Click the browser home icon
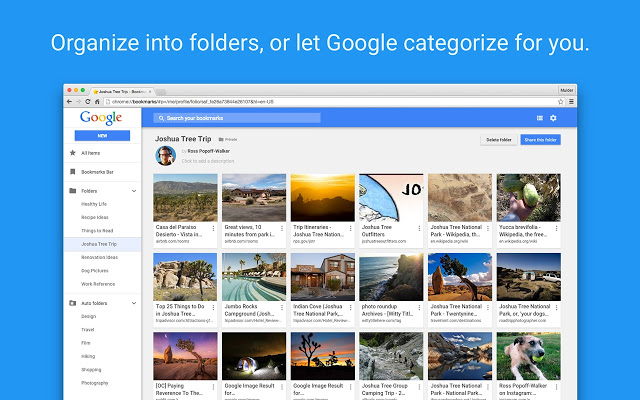 coord(97,102)
